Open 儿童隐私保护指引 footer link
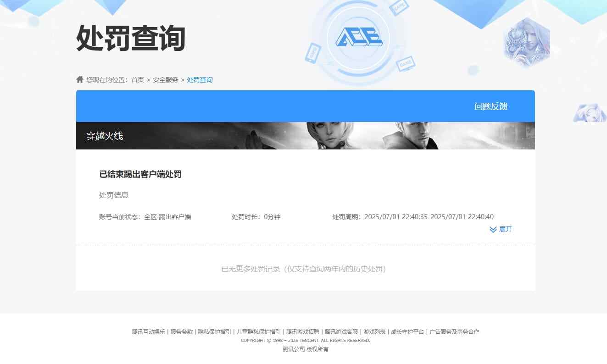Viewport: 607px width, 364px height. click(258, 331)
